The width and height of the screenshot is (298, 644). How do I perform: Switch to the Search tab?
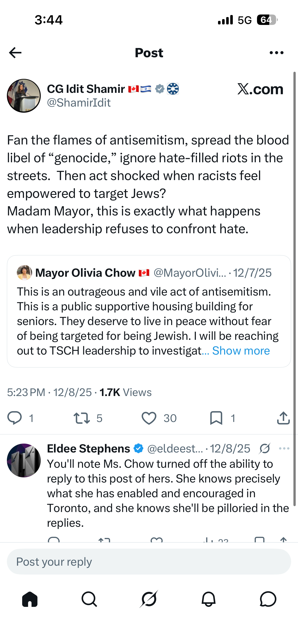[x=89, y=599]
